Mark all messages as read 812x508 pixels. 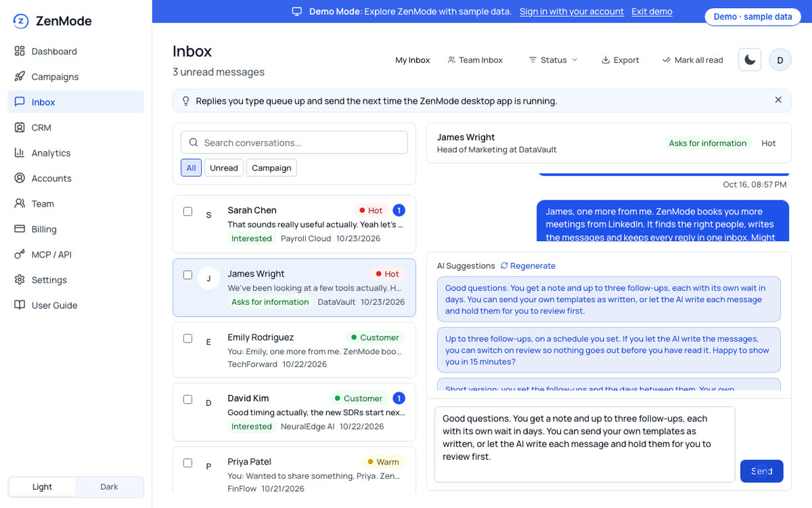(x=693, y=60)
